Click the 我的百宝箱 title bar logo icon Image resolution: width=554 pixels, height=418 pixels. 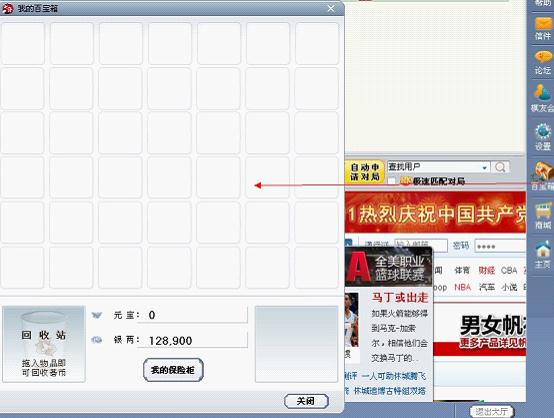coord(7,8)
